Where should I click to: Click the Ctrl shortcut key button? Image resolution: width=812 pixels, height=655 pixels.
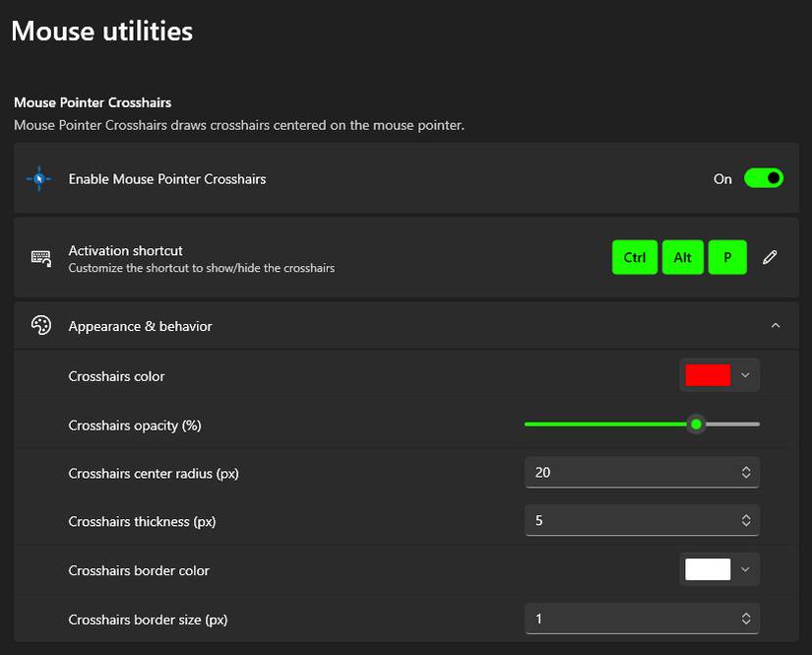point(635,257)
